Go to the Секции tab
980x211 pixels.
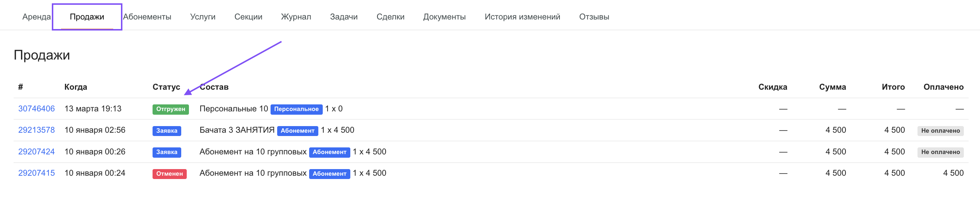tap(248, 17)
